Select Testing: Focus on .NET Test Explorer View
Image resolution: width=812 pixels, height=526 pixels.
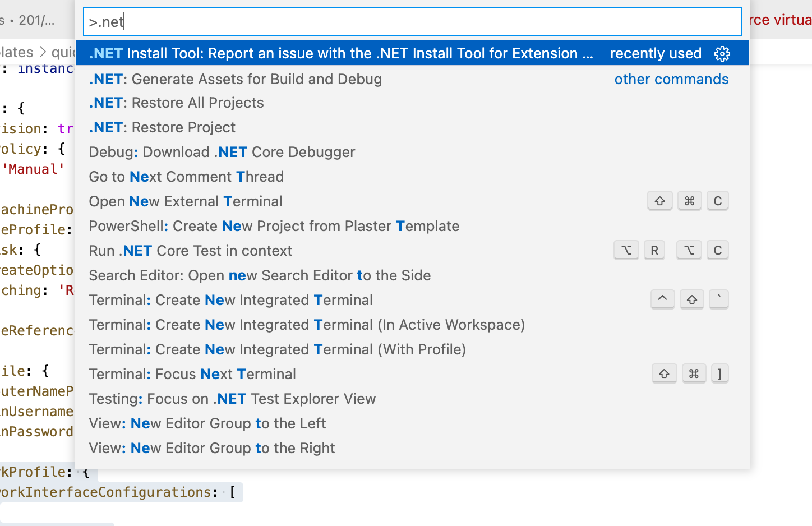tap(232, 399)
